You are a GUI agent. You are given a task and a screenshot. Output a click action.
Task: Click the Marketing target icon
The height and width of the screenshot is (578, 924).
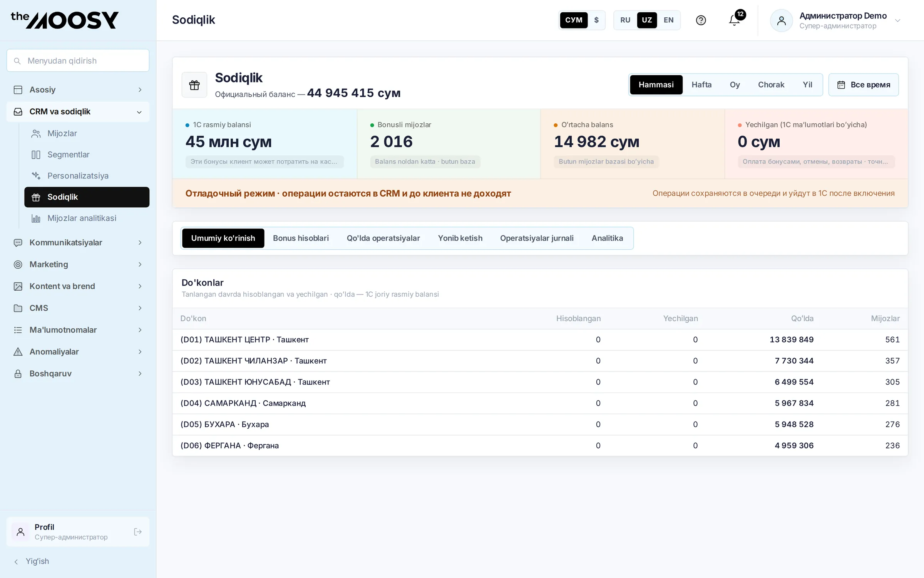pos(18,264)
